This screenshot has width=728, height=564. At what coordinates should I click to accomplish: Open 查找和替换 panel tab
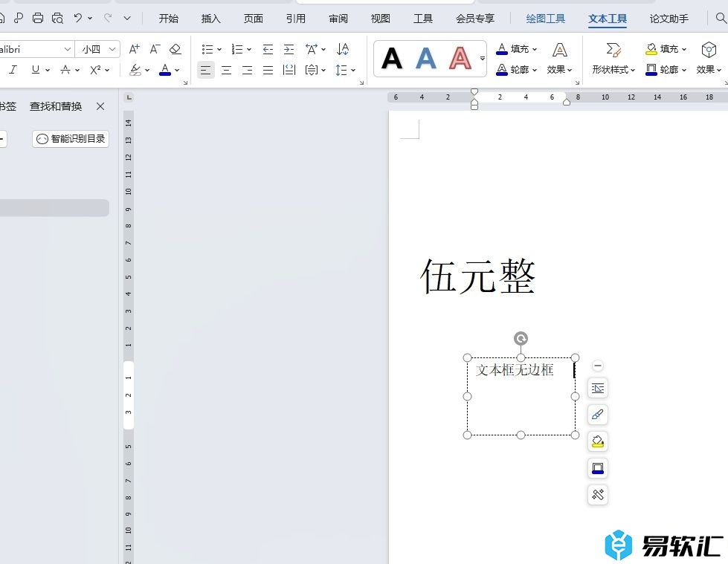[x=56, y=106]
